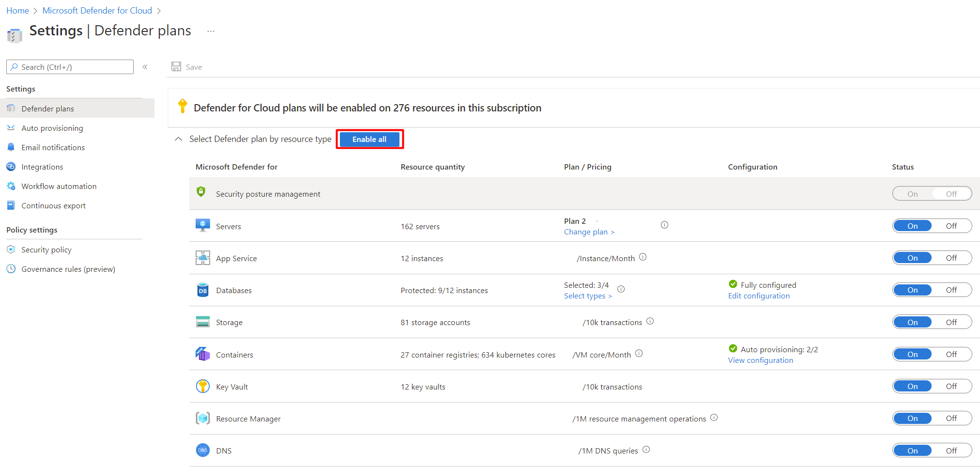Screen dimensions: 980x468
Task: Open Change plan link for Servers
Action: (589, 232)
